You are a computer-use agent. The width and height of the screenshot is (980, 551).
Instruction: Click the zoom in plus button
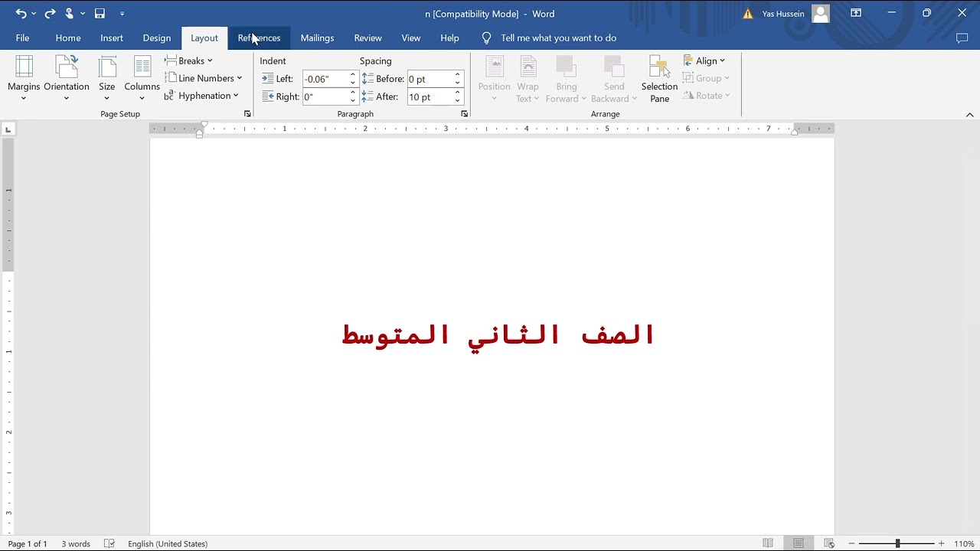(942, 543)
